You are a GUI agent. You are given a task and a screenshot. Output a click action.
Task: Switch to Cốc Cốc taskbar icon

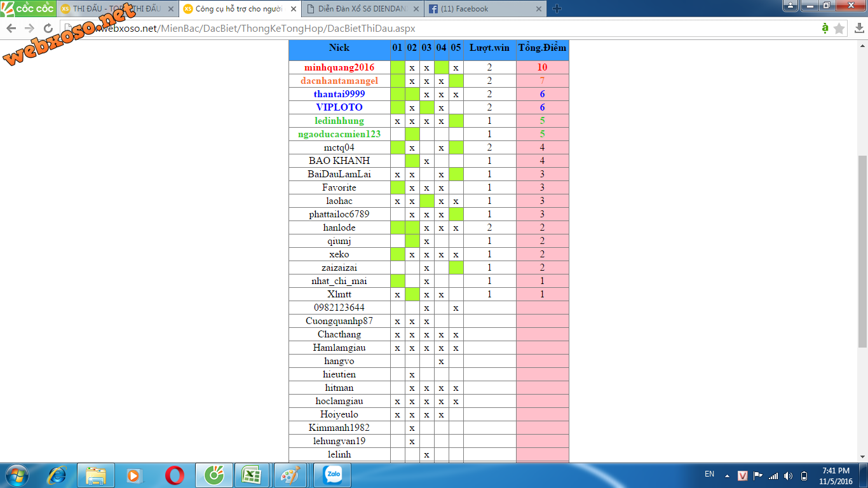[x=214, y=475]
